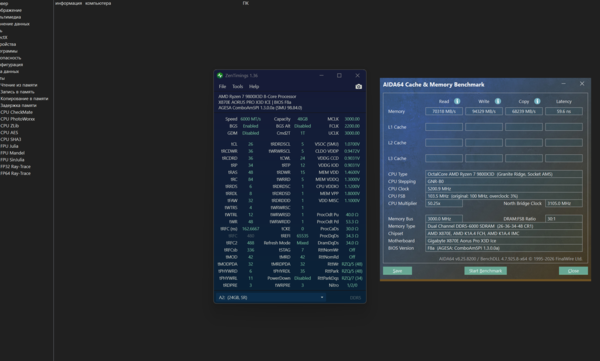This screenshot has width=600, height=361.
Task: Click the FCLK 2200.00 value
Action: click(352, 126)
